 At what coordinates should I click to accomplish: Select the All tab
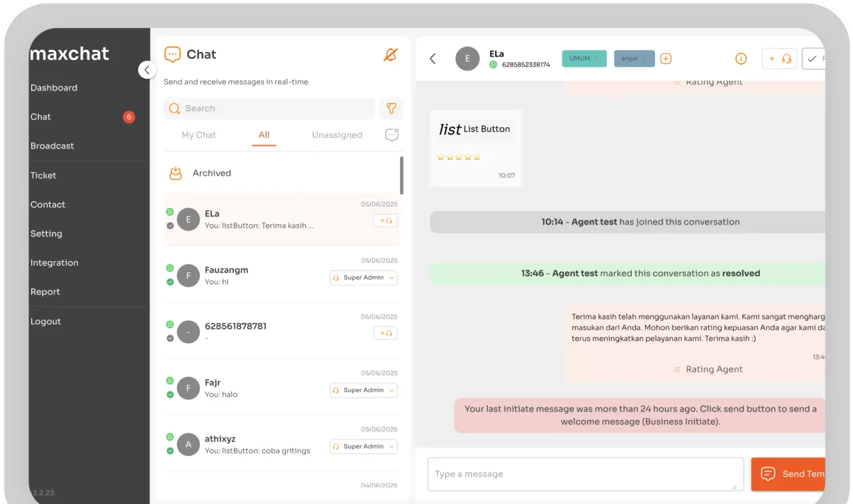tap(264, 134)
